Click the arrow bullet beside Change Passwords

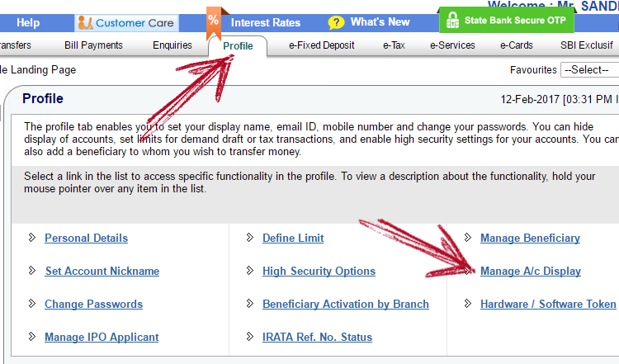tap(32, 304)
